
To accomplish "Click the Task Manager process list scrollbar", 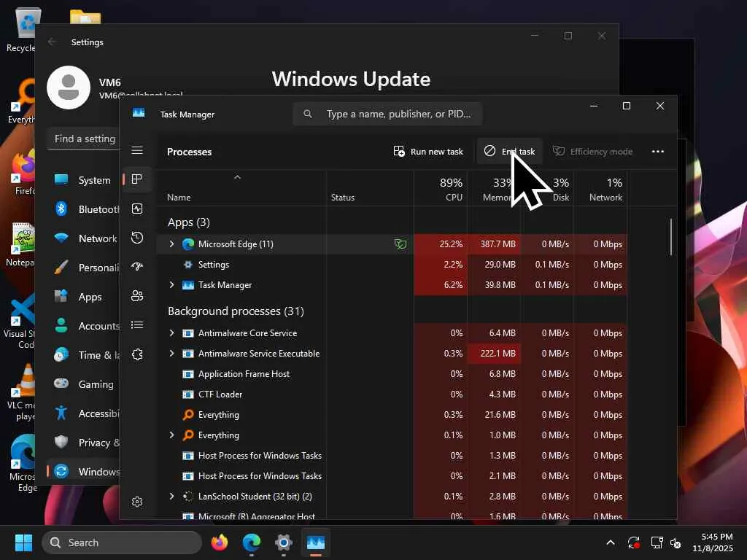I will pos(671,237).
